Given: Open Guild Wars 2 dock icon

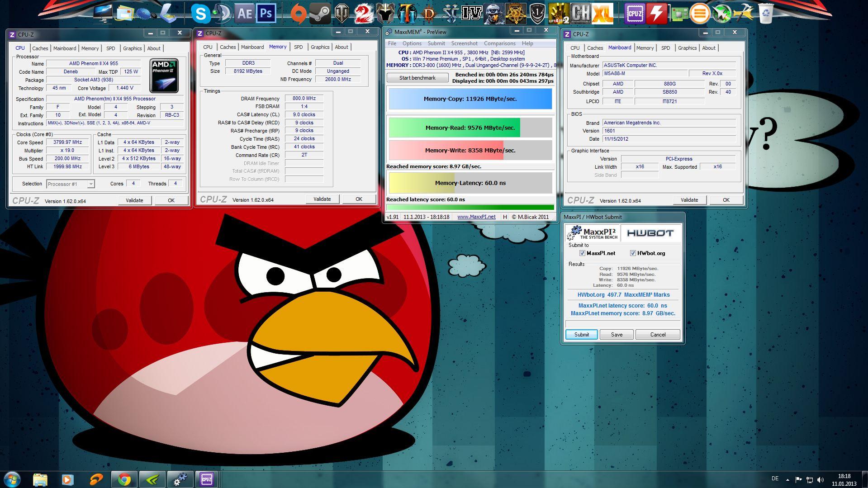Looking at the screenshot, I should (x=363, y=14).
